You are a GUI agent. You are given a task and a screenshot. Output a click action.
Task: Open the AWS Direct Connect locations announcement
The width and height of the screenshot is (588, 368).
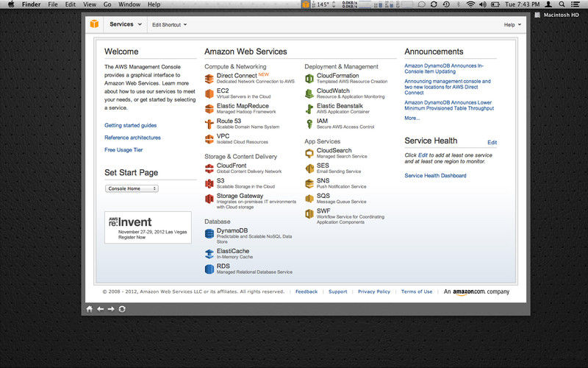(x=448, y=87)
